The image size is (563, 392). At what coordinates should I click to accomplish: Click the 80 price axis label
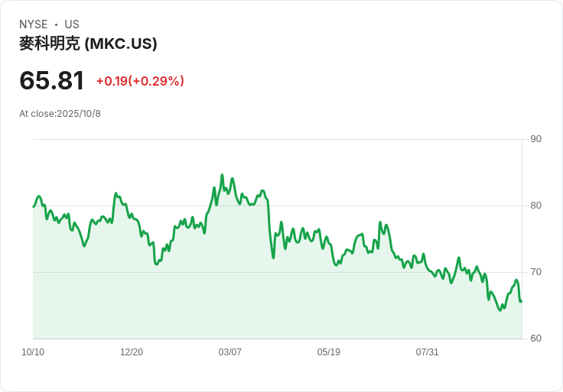click(535, 206)
